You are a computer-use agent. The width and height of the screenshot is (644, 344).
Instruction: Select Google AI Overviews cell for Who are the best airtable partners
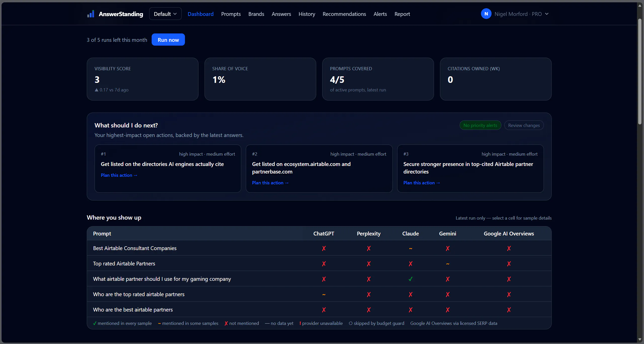(509, 310)
